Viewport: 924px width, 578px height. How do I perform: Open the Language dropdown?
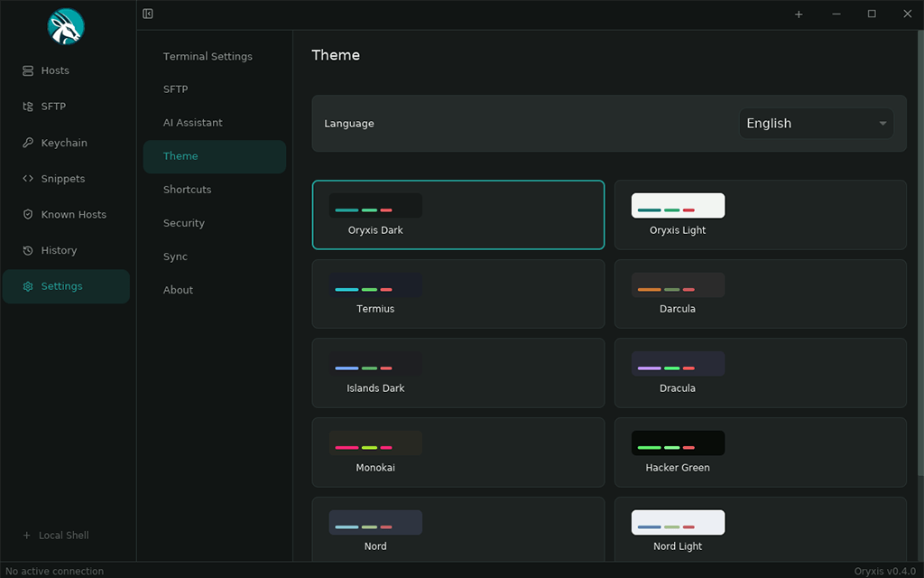[x=815, y=123]
